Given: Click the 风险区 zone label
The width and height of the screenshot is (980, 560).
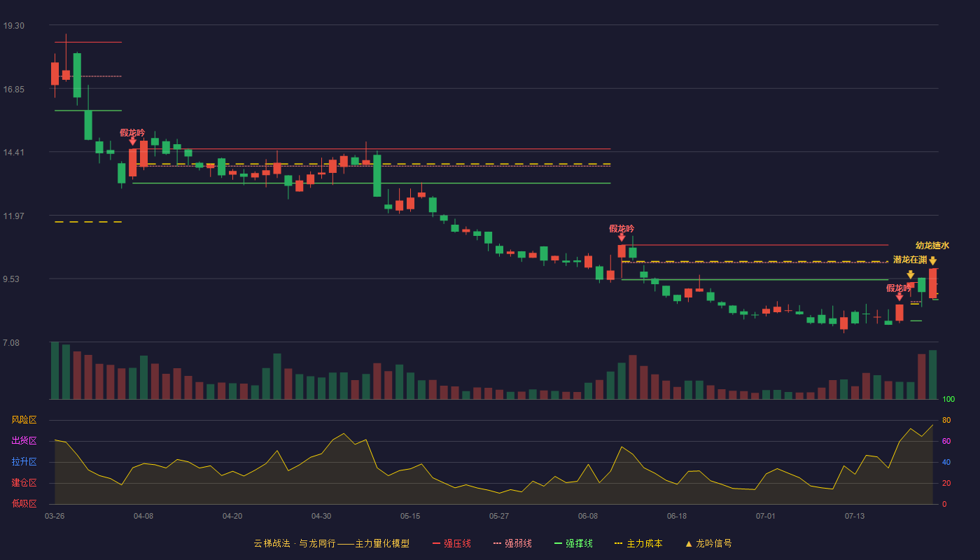Looking at the screenshot, I should click(24, 420).
